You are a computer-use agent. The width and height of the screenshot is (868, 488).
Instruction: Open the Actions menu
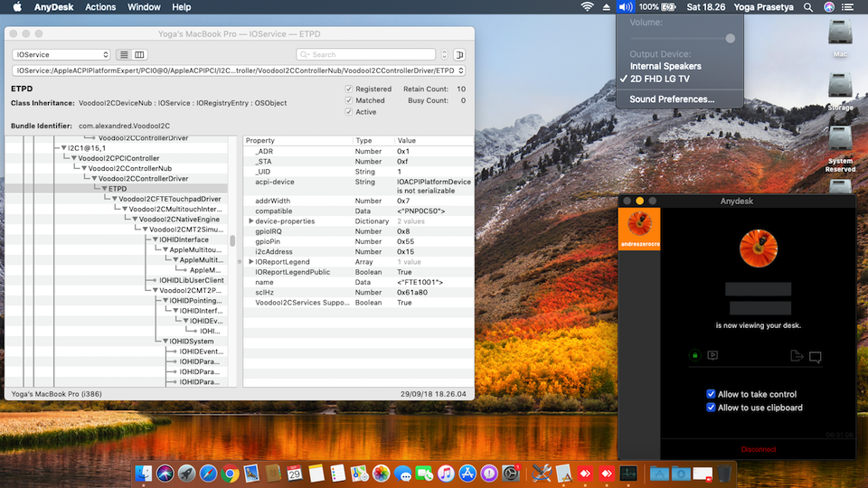[100, 7]
